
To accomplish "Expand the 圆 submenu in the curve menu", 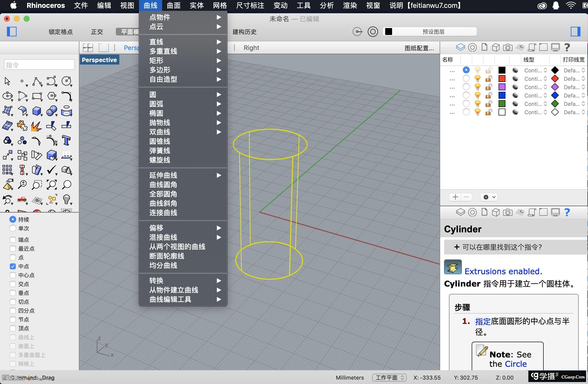I will point(218,94).
